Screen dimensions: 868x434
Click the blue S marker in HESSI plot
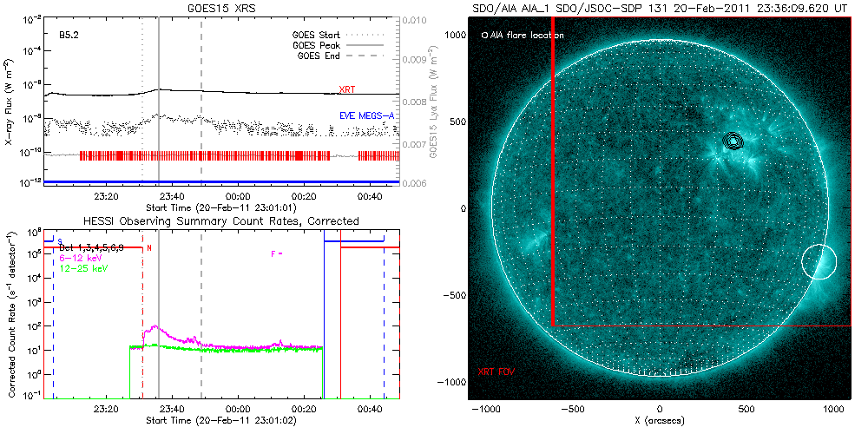click(60, 241)
